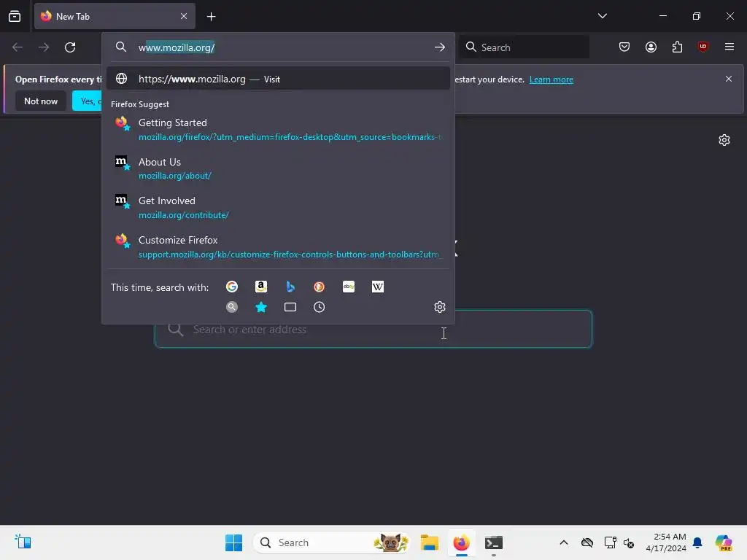Open the clock showing 2:54 AM
This screenshot has width=747, height=560.
pos(665,542)
